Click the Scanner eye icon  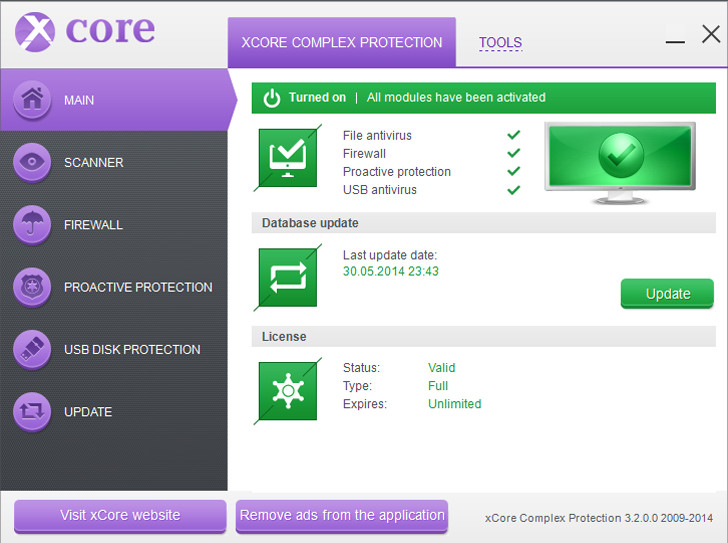(32, 162)
